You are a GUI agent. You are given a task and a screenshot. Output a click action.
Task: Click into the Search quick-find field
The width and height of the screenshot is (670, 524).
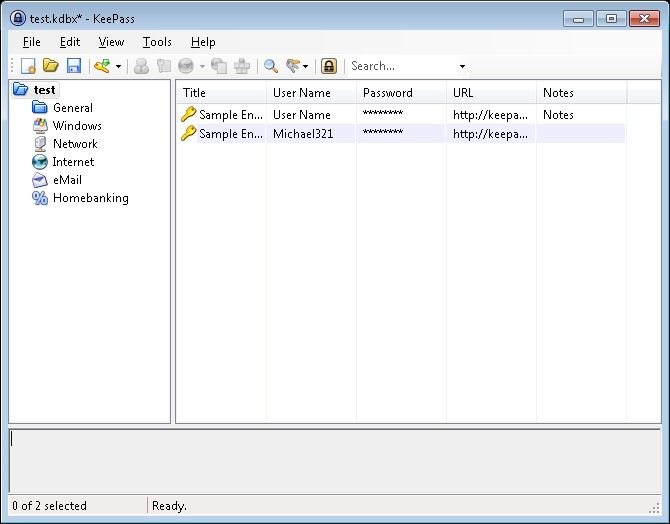[x=402, y=66]
